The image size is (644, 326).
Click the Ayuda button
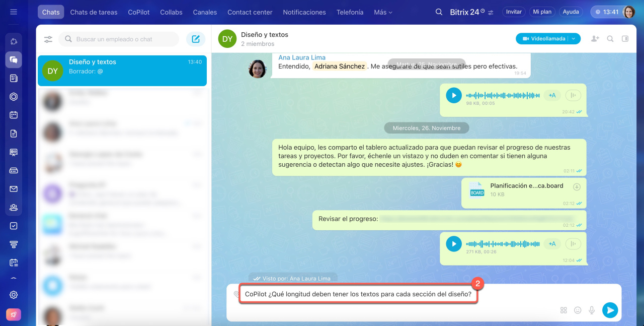click(571, 12)
